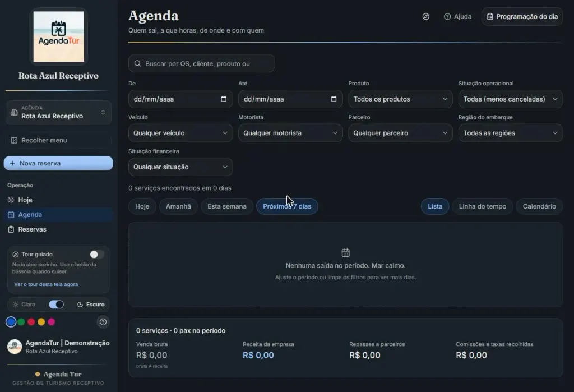Select the green theme color
The height and width of the screenshot is (392, 574).
21,322
